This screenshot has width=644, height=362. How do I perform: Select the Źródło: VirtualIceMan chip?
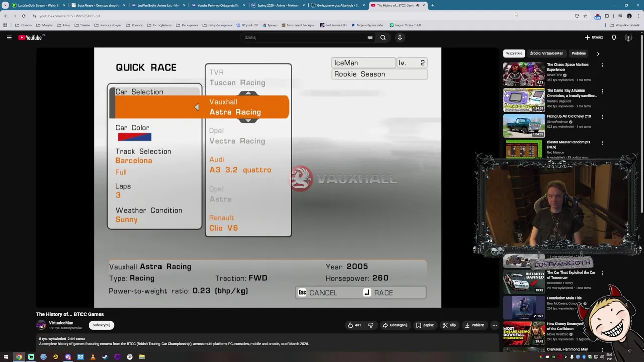click(x=546, y=53)
